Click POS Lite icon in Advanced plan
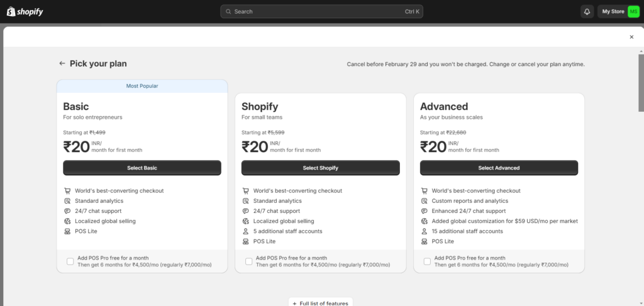The height and width of the screenshot is (306, 644). click(425, 241)
